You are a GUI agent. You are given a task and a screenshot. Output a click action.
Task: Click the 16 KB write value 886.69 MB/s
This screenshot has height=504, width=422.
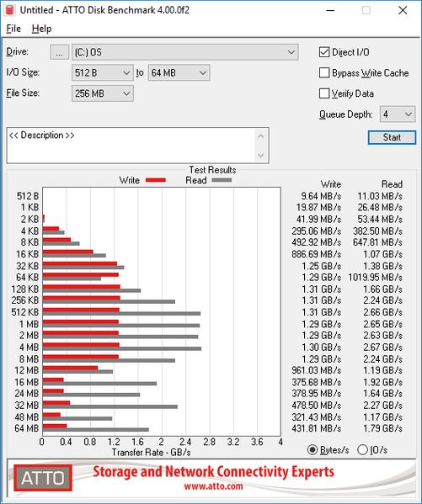316,254
